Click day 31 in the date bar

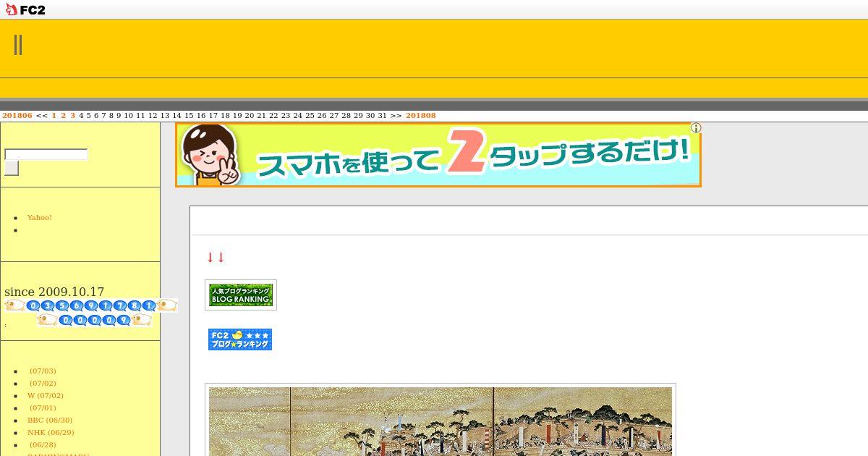point(382,116)
